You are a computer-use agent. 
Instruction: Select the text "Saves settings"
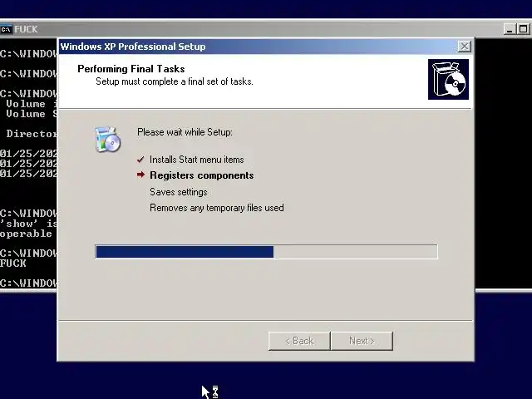[179, 192]
